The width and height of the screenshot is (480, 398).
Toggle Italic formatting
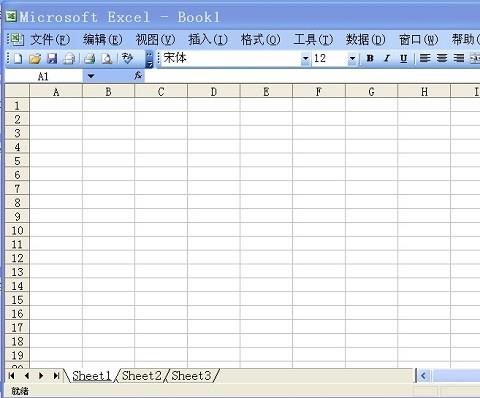pyautogui.click(x=387, y=58)
